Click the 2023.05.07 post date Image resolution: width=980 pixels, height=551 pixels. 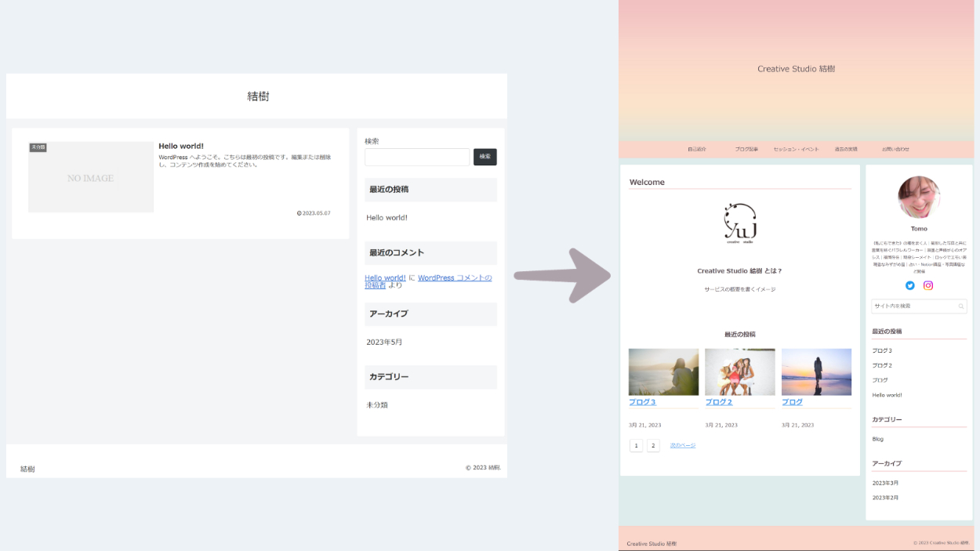tap(314, 213)
